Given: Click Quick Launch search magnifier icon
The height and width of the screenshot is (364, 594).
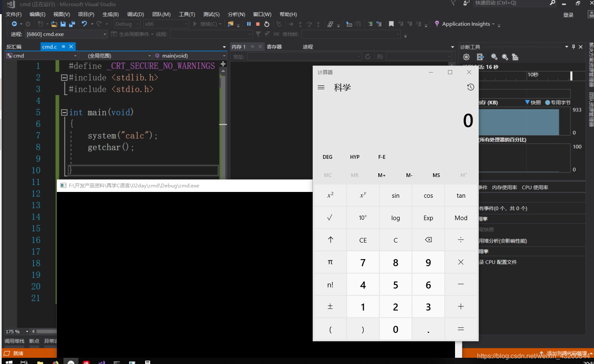Looking at the screenshot, I should click(x=553, y=3).
